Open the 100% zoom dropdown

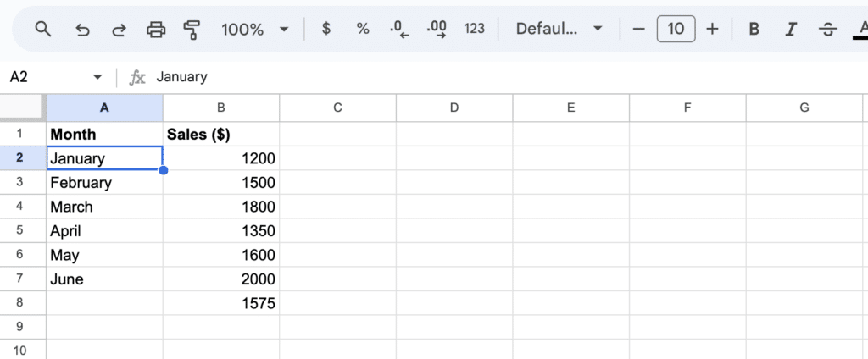pos(253,30)
